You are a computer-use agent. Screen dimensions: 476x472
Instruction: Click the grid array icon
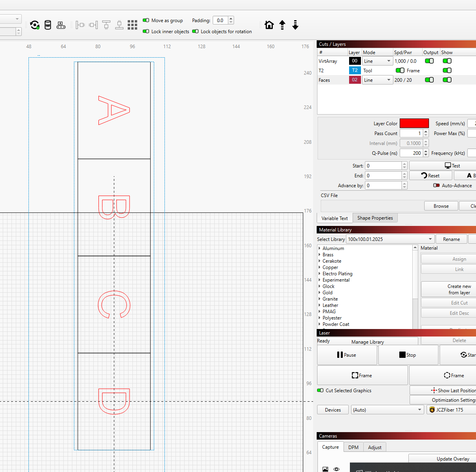(x=132, y=25)
